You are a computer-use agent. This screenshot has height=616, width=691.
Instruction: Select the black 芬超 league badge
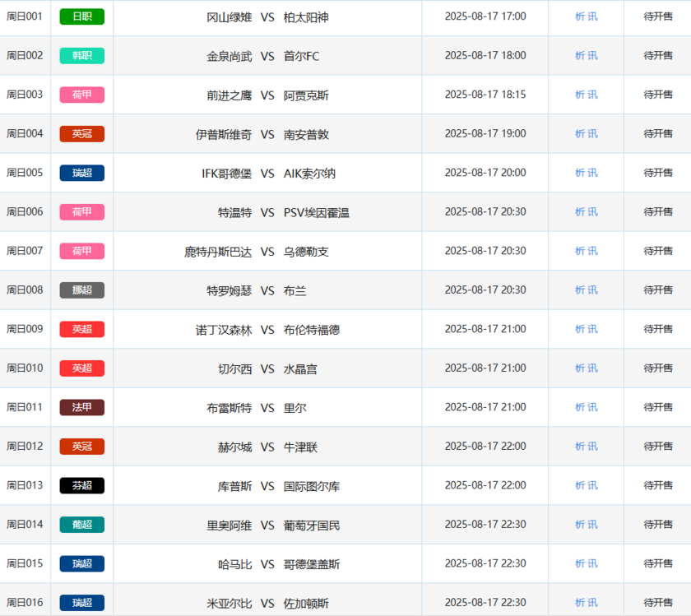(81, 485)
